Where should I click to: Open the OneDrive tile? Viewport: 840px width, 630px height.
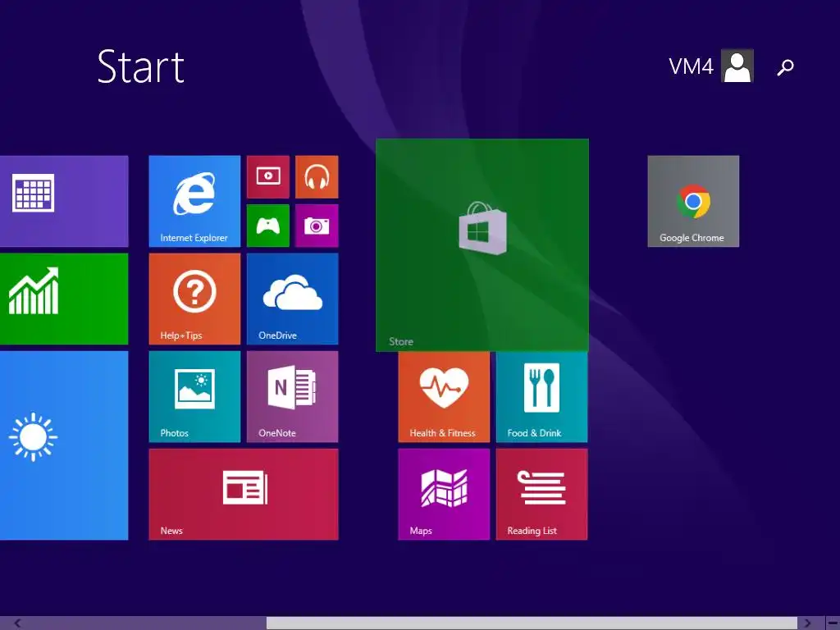click(x=293, y=299)
